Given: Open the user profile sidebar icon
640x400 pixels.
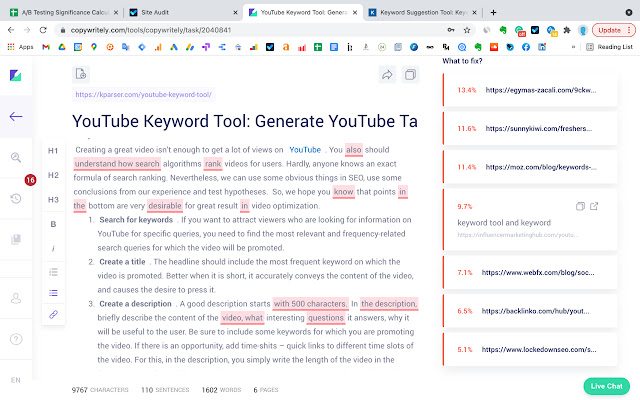Looking at the screenshot, I should tap(16, 297).
